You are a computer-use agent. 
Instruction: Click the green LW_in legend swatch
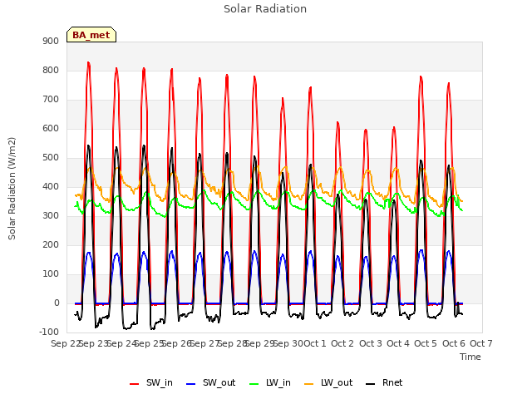tap(254, 384)
